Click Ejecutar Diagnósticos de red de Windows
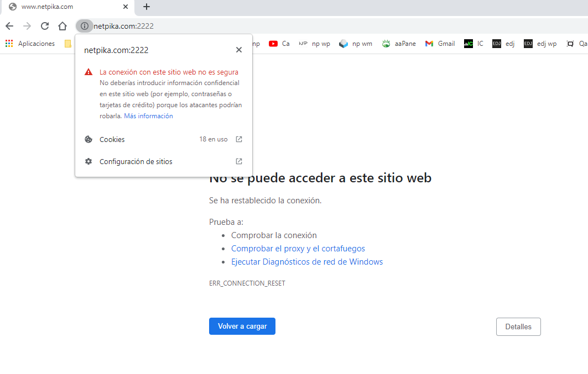 307,262
